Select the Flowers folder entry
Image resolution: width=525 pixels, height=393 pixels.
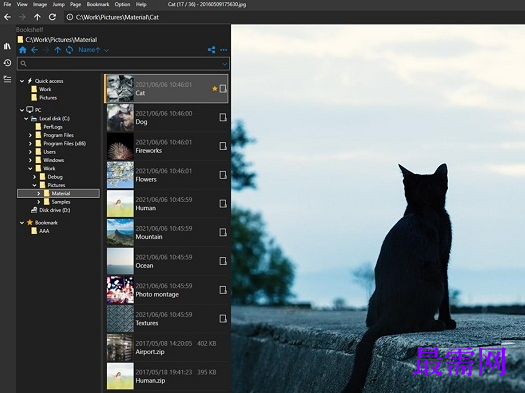pos(167,175)
